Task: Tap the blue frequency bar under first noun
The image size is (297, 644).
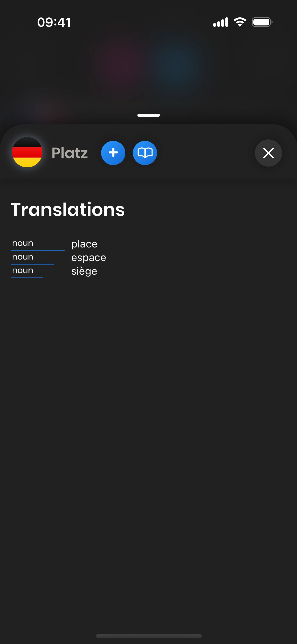Action: (x=38, y=250)
